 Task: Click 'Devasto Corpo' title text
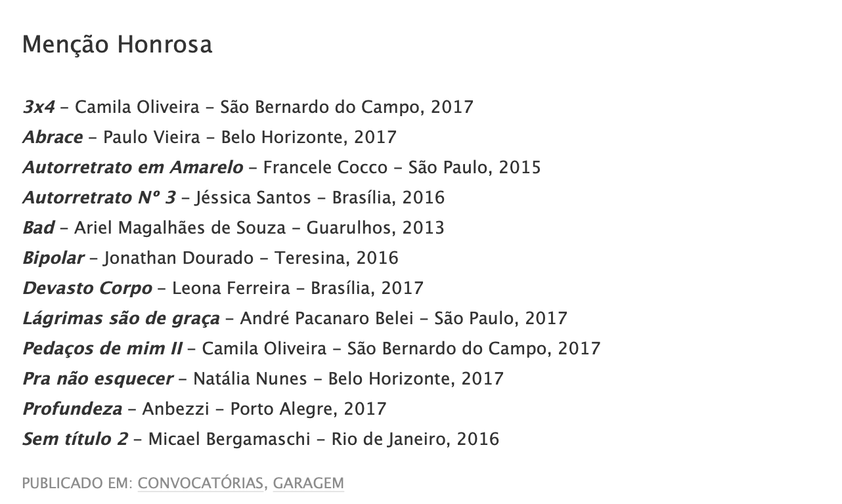click(x=87, y=288)
